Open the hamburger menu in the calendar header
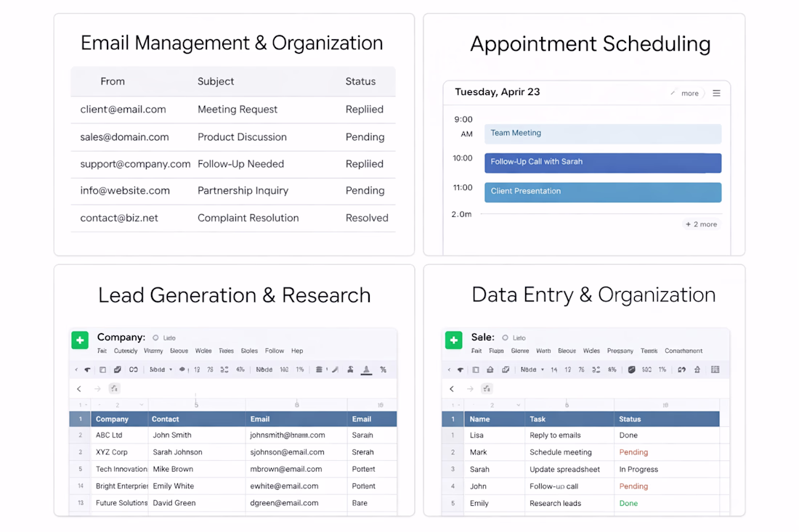This screenshot has height=532, width=799. (x=716, y=93)
